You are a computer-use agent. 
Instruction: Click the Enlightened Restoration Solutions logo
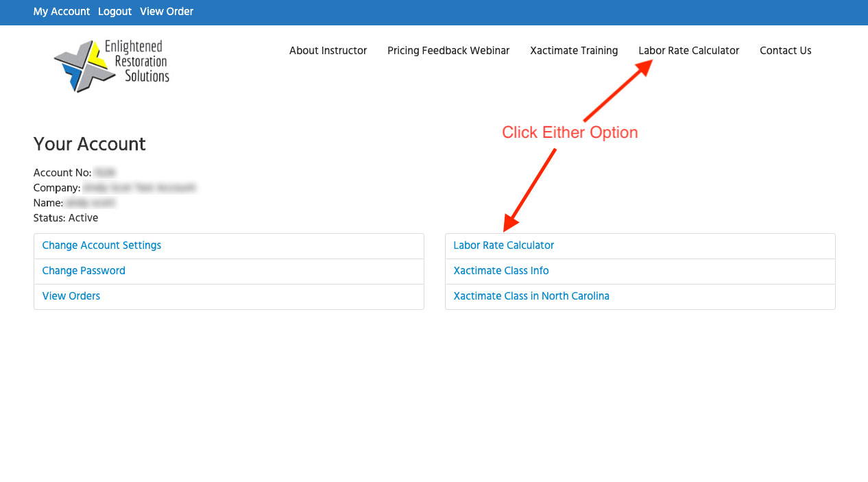point(112,66)
